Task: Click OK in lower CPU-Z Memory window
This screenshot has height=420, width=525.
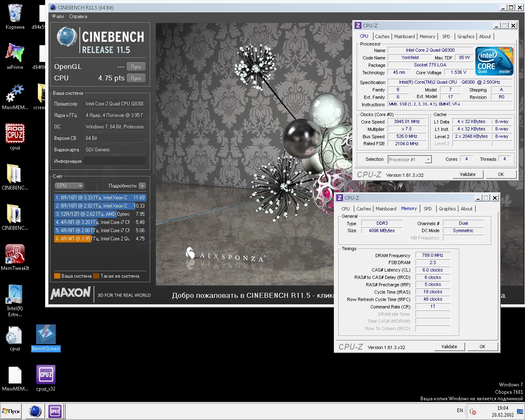Action: click(x=482, y=347)
